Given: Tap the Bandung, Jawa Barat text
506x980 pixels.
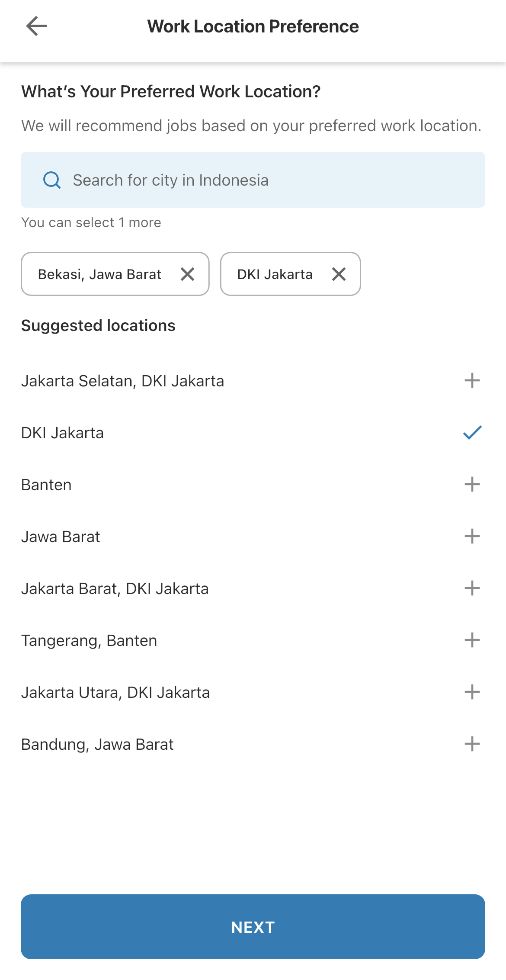Looking at the screenshot, I should pyautogui.click(x=97, y=745).
